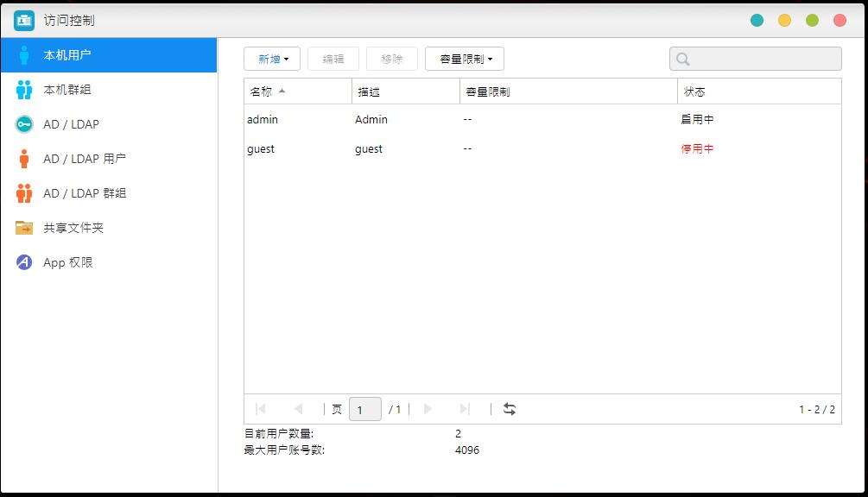The image size is (868, 497).
Task: Click the 移除 button
Action: click(391, 58)
